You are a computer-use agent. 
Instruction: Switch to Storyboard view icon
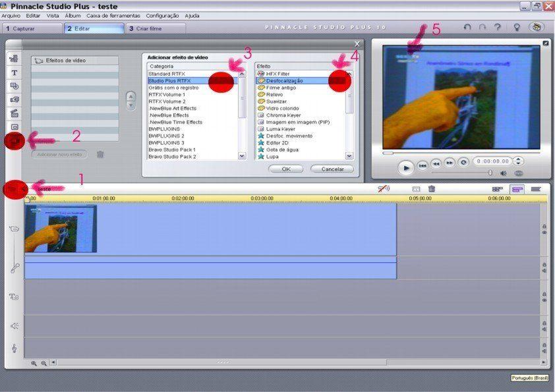point(497,189)
